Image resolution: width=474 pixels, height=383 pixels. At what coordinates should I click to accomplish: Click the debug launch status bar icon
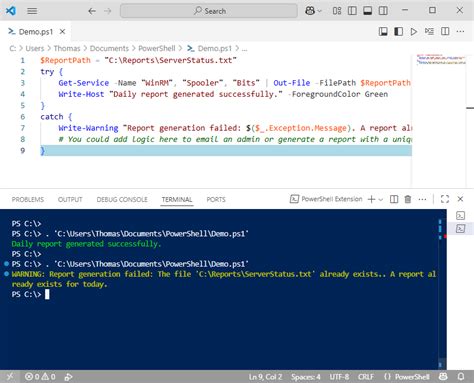[68, 377]
